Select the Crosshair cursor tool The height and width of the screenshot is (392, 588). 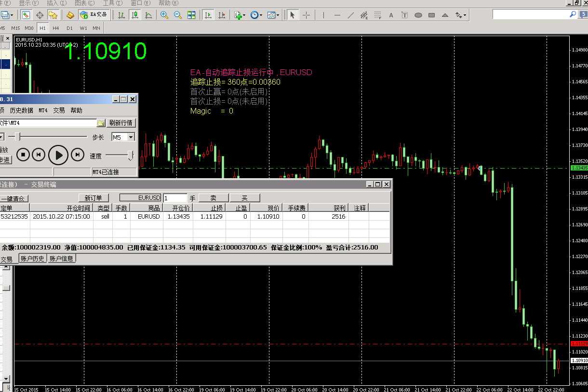[x=306, y=15]
